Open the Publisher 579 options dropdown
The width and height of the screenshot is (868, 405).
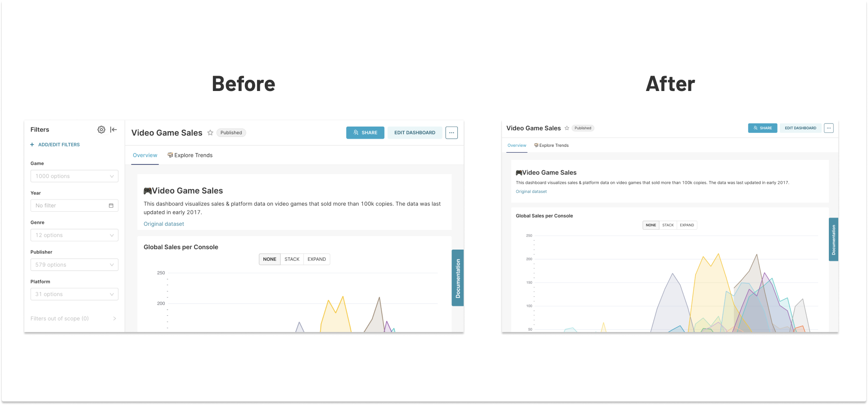coord(74,265)
